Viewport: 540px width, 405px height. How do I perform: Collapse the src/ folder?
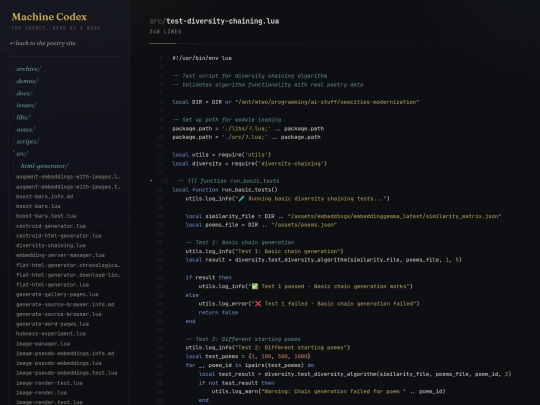(21, 154)
